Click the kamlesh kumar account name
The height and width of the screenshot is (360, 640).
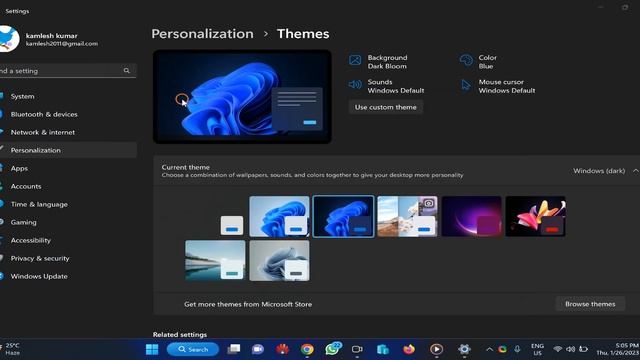pyautogui.click(x=51, y=36)
